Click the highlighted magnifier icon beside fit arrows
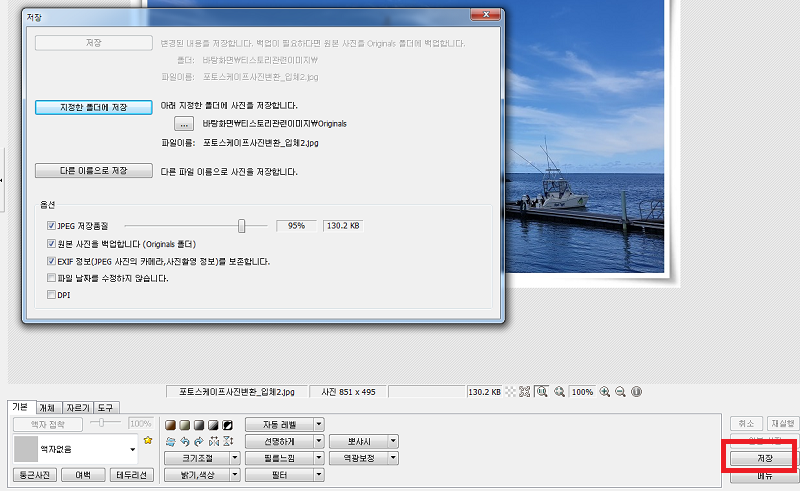Screen dimensions: 800x491 [x=542, y=392]
